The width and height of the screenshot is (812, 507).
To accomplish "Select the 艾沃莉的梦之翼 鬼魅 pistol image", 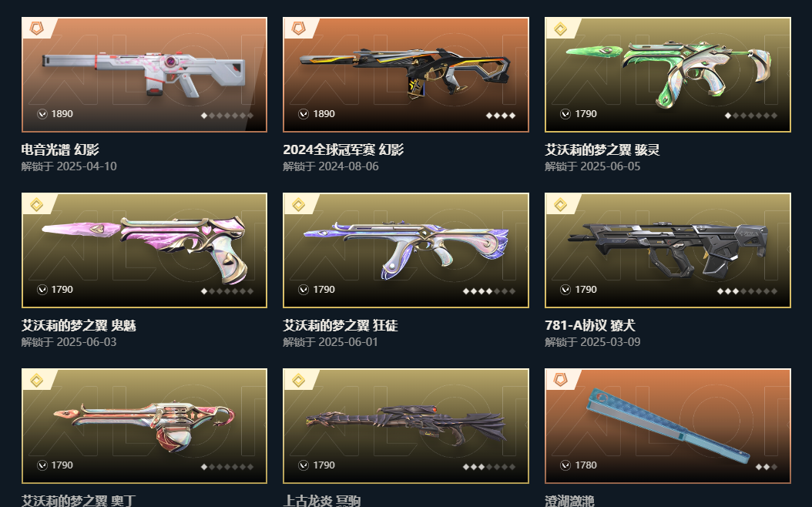I will (x=145, y=250).
